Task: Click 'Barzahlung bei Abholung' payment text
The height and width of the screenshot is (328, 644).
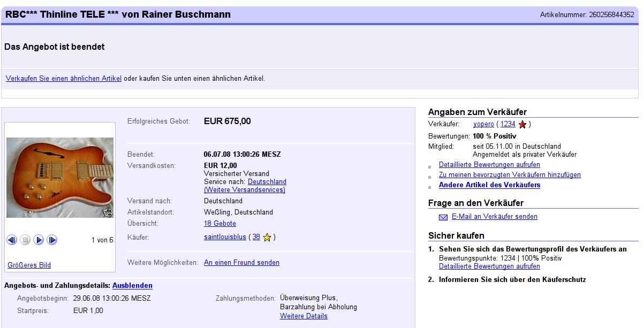Action: pyautogui.click(x=319, y=307)
